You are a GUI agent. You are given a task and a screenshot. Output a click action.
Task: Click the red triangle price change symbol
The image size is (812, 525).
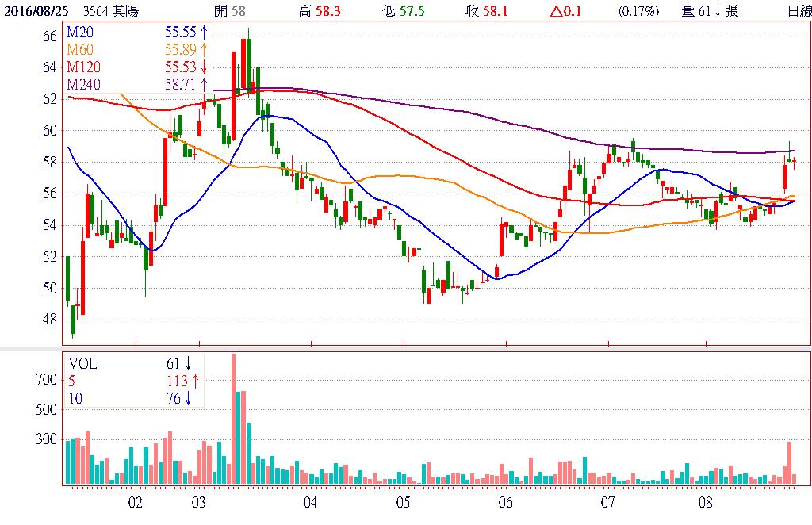(552, 12)
